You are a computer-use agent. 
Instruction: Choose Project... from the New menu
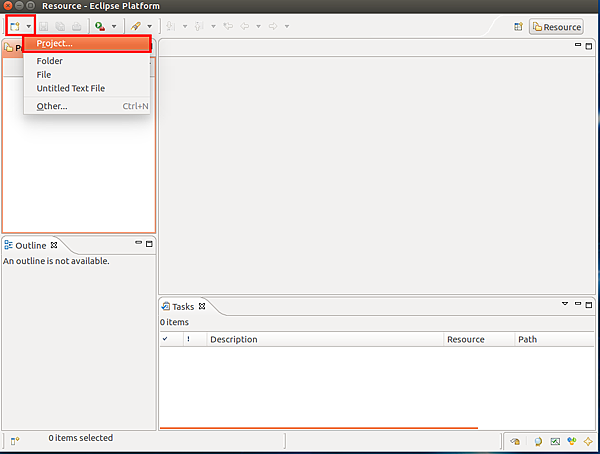pyautogui.click(x=87, y=44)
